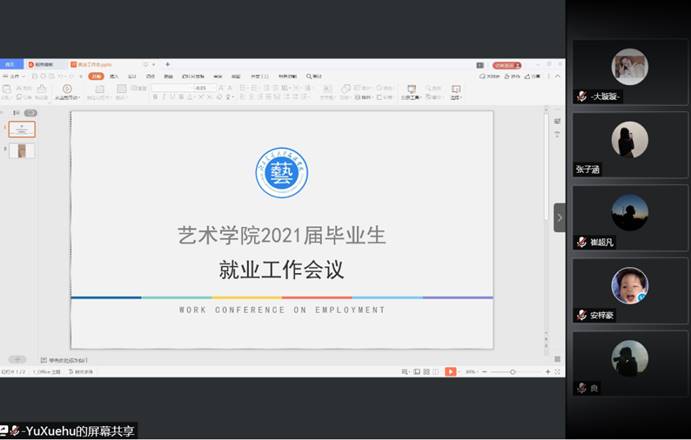Click WORK CONFERENCE ON EMPLOYMENT text
Image resolution: width=691 pixels, height=440 pixels.
click(x=282, y=310)
